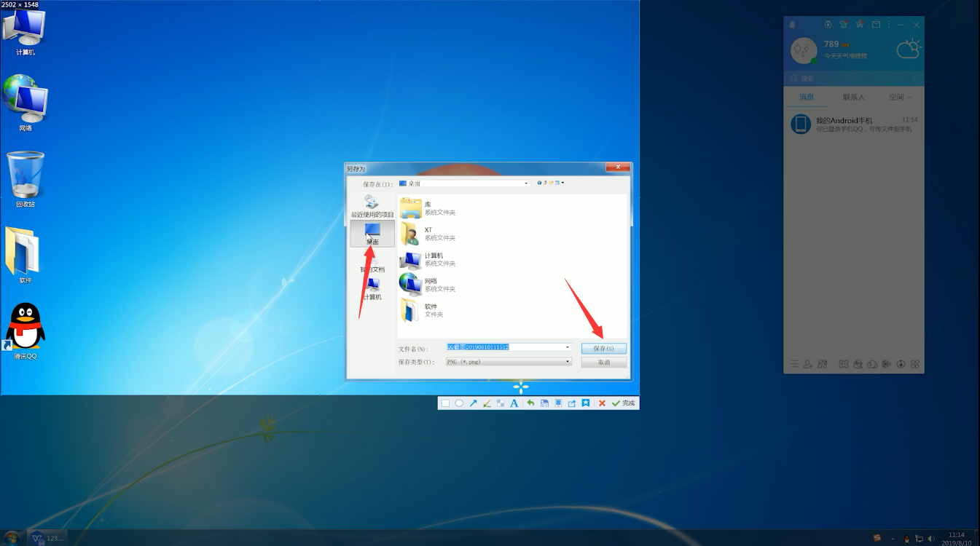Open the app manager grid icon in QQ
This screenshot has height=546, width=980.
(915, 364)
